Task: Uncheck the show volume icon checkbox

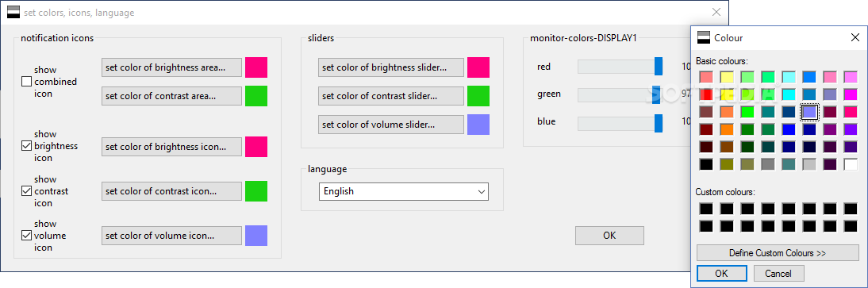Action: click(x=26, y=236)
